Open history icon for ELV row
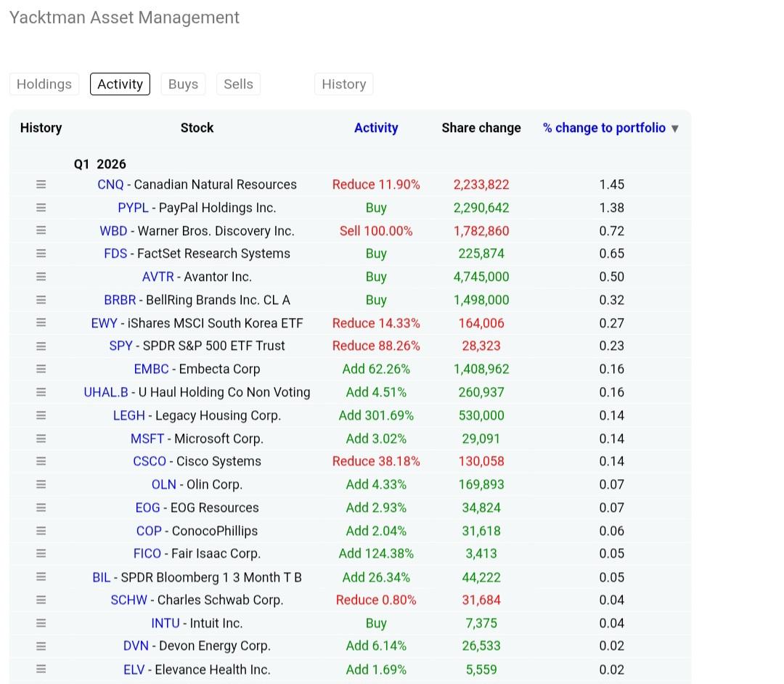 click(x=41, y=669)
